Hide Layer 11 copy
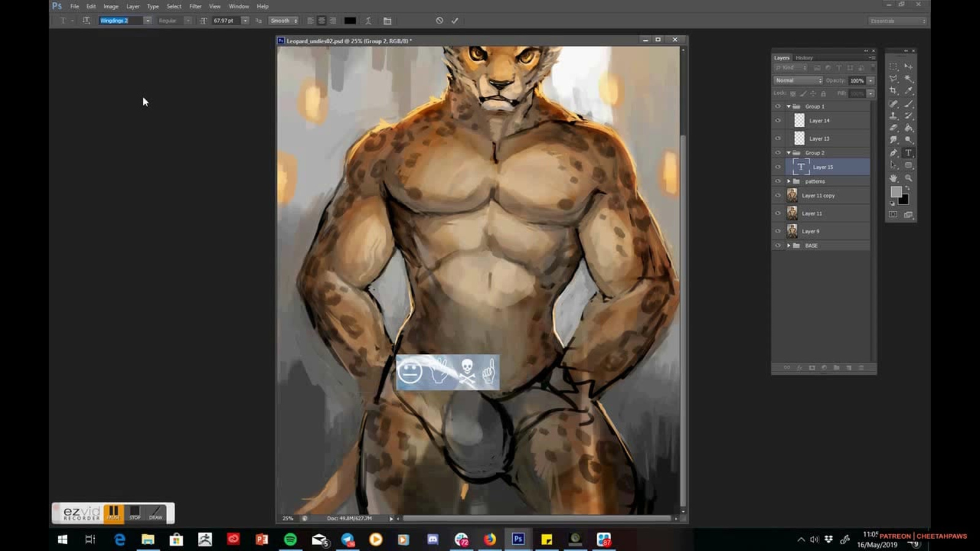This screenshot has width=980, height=551. (778, 196)
